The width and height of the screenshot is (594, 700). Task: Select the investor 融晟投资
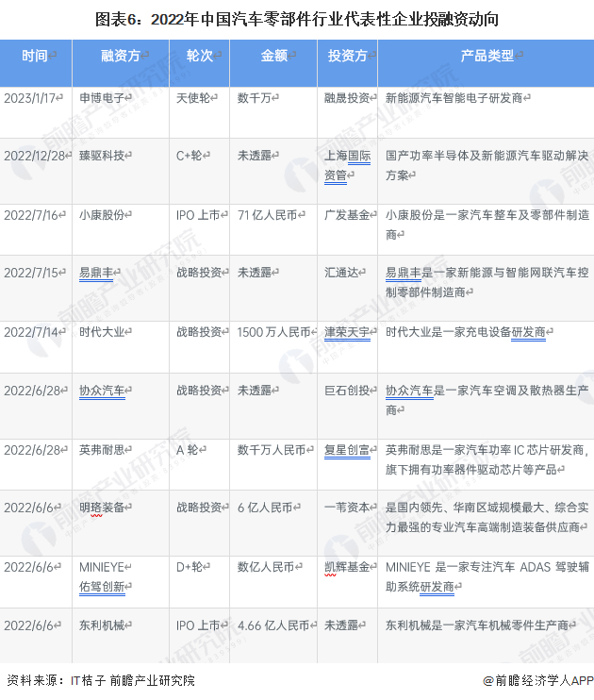tap(347, 98)
